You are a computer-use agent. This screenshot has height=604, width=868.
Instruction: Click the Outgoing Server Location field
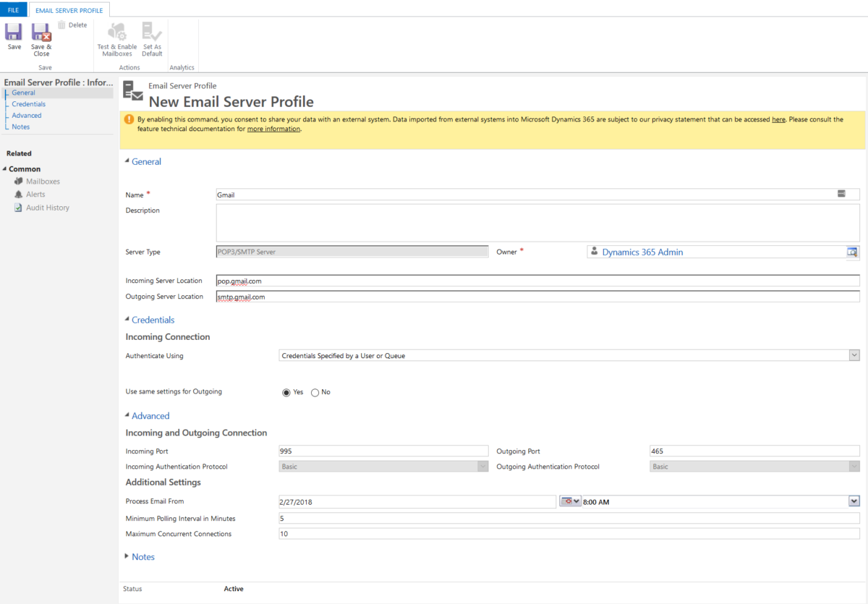point(537,297)
